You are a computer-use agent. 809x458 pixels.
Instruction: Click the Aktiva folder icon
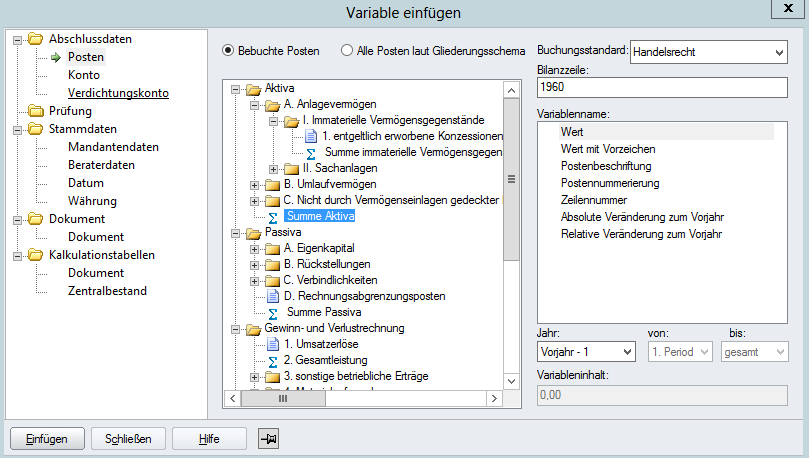pos(254,89)
